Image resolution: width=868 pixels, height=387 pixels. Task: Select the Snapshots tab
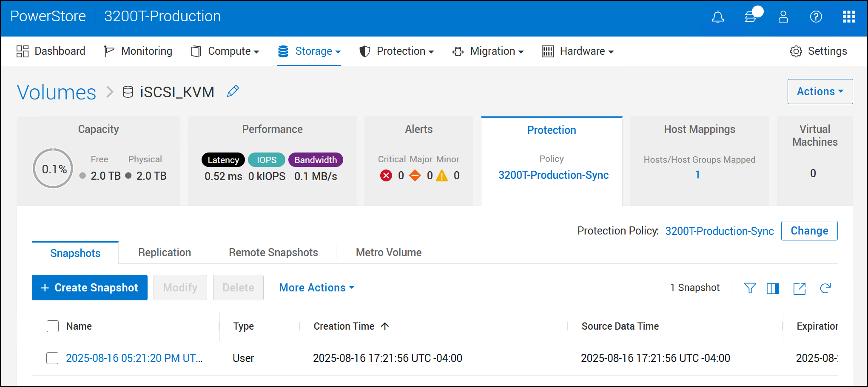click(x=75, y=253)
